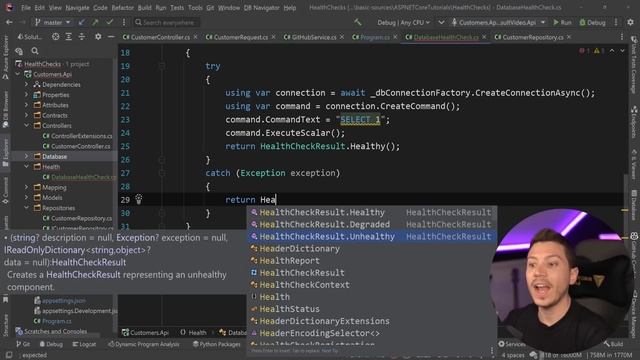Choose HealthCheckResult.Unhealthy completion
Screen dimensions: 640x360
tap(371, 236)
